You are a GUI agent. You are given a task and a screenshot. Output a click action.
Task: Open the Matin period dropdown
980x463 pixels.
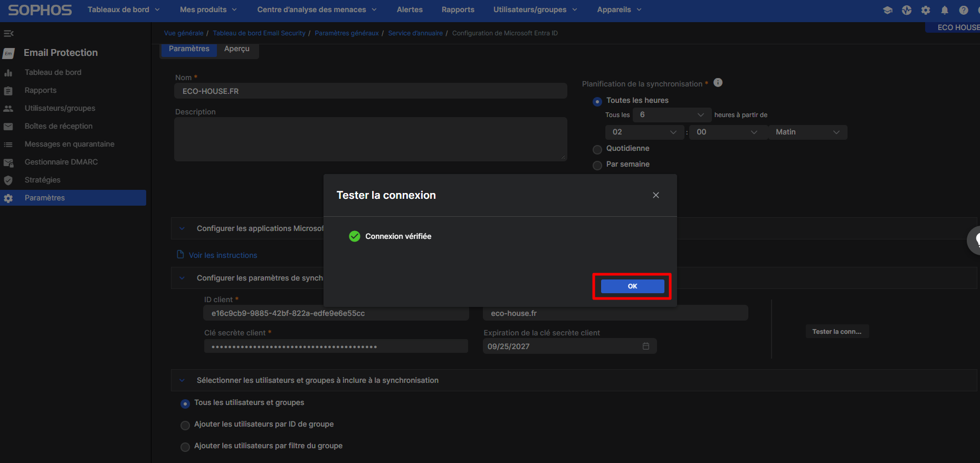point(808,132)
